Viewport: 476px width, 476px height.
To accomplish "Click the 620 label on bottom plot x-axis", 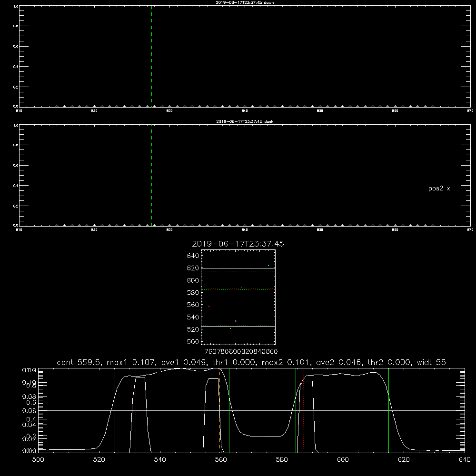I will click(x=404, y=460).
